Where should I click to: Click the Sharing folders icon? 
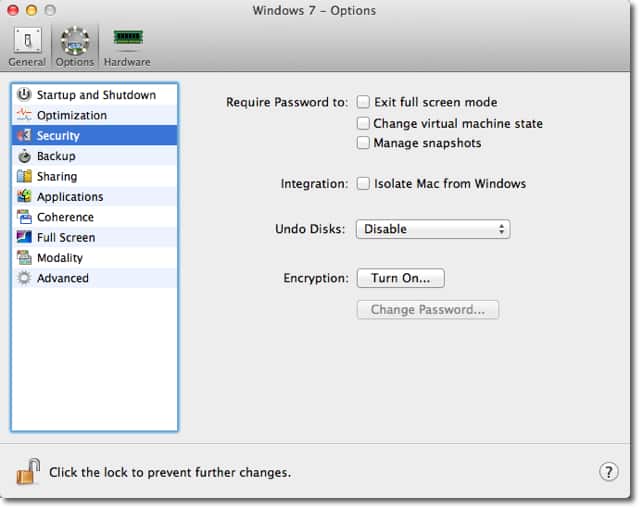pos(24,176)
